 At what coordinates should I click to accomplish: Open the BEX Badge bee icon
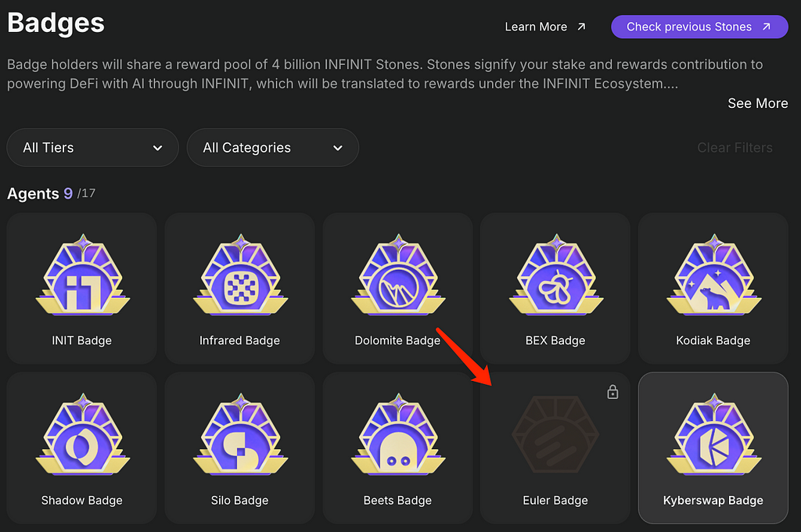(x=556, y=275)
